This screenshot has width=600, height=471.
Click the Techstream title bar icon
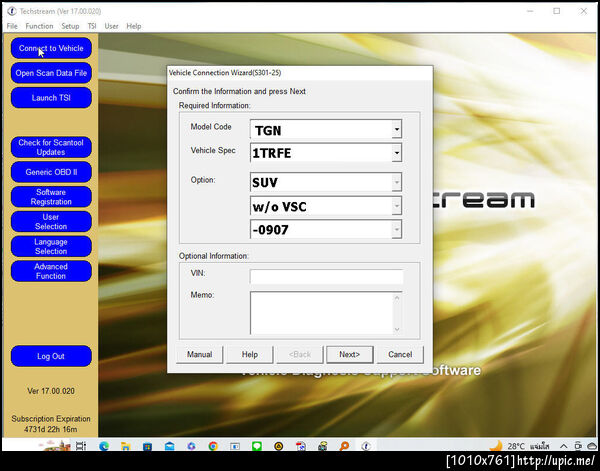click(11, 11)
